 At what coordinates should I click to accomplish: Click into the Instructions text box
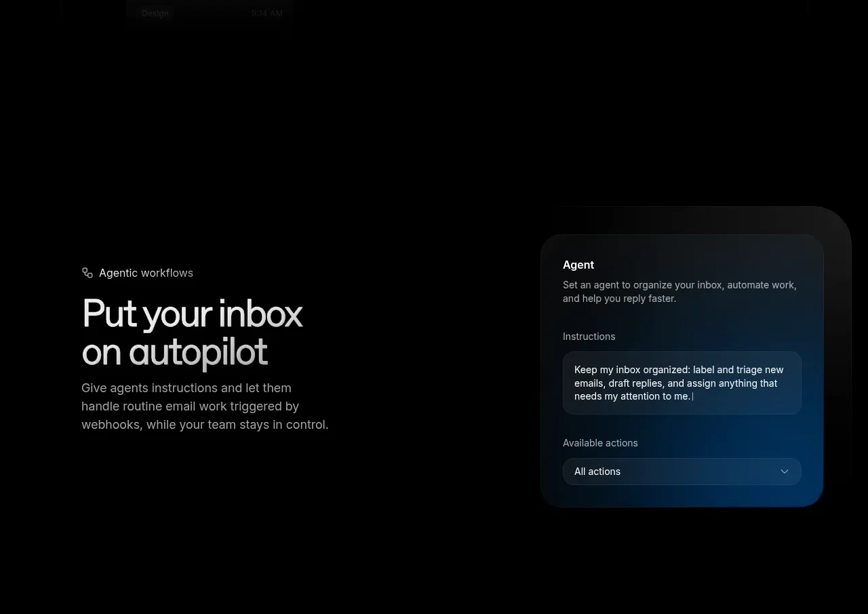[x=682, y=383]
